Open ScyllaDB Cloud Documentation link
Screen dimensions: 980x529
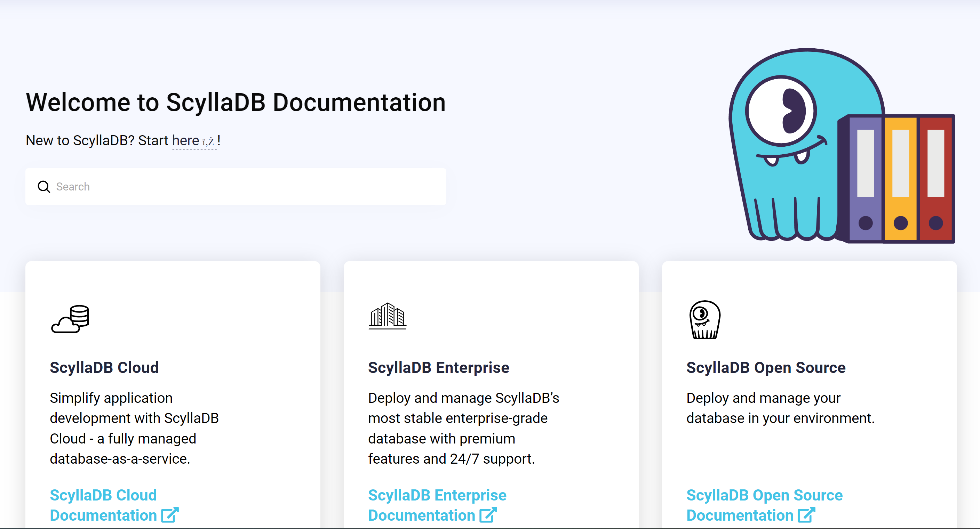coord(114,505)
